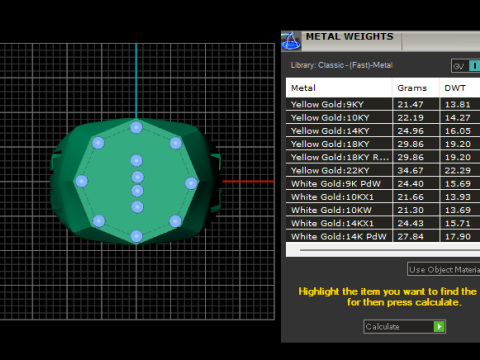This screenshot has width=480, height=360.
Task: Click the DWT column header
Action: click(x=460, y=88)
